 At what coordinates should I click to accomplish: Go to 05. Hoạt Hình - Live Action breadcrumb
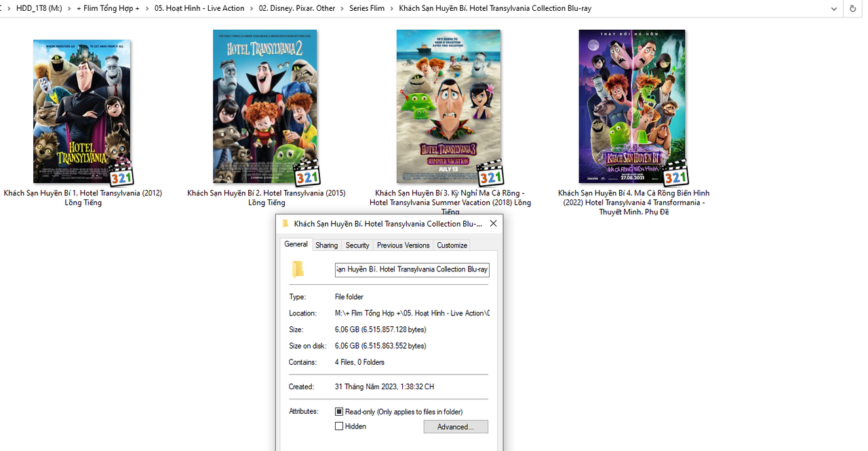point(199,8)
